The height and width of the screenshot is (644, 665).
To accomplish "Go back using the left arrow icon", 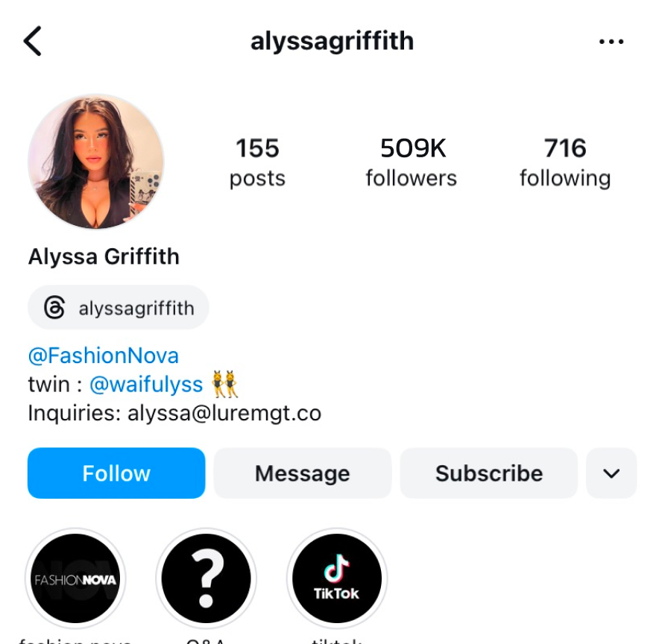I will (33, 41).
